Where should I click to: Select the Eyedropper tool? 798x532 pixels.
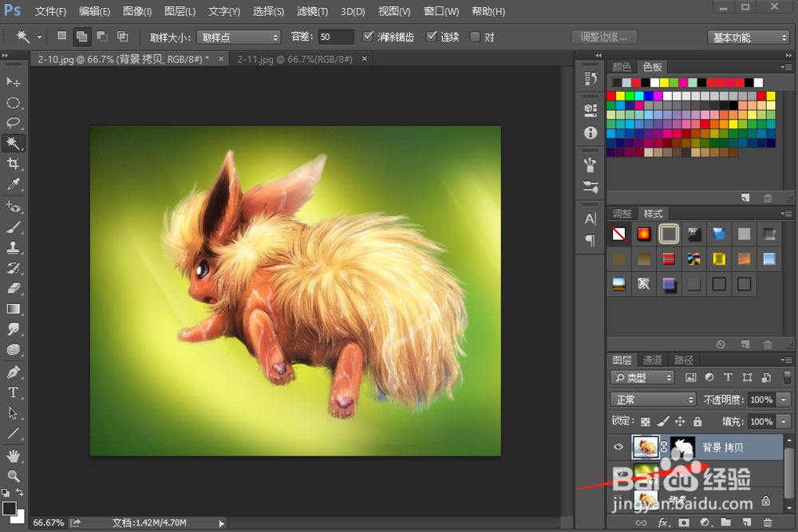pyautogui.click(x=14, y=184)
